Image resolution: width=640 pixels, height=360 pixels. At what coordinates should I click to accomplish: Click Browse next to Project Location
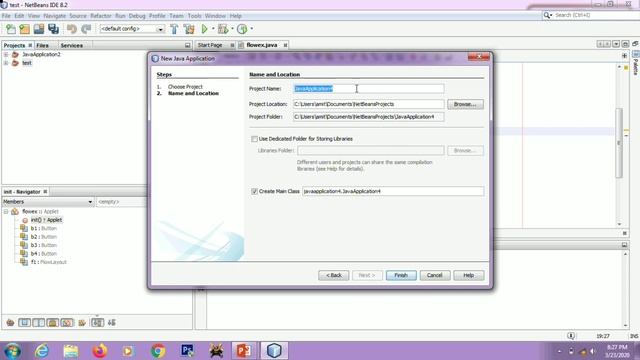coord(465,104)
